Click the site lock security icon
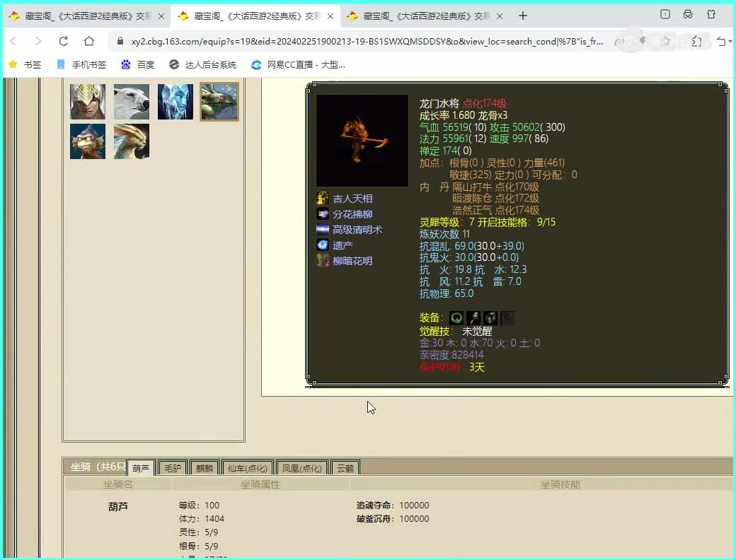The image size is (736, 560). pyautogui.click(x=120, y=41)
